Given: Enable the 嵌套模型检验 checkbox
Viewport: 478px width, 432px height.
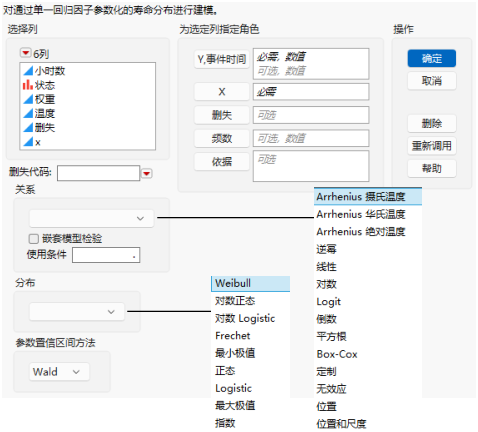Looking at the screenshot, I should [34, 239].
